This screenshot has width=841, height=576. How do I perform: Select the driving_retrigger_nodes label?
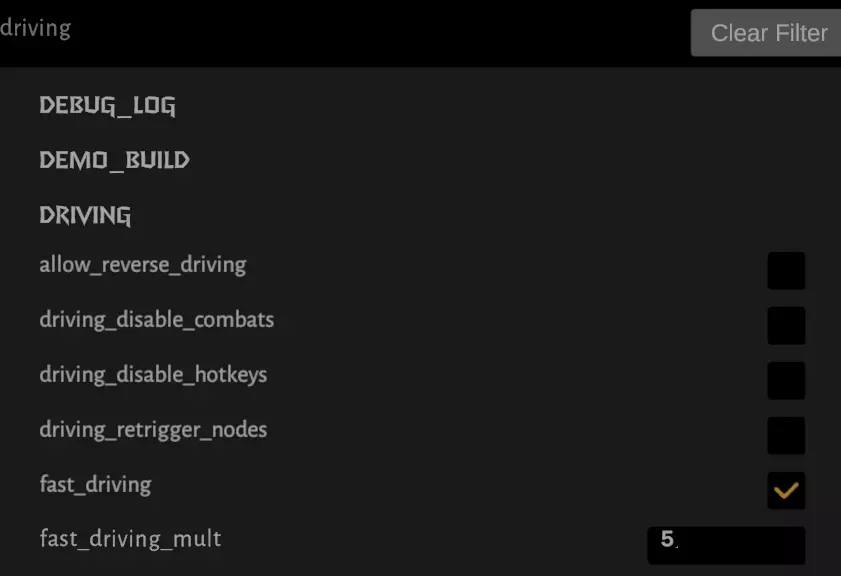[153, 430]
